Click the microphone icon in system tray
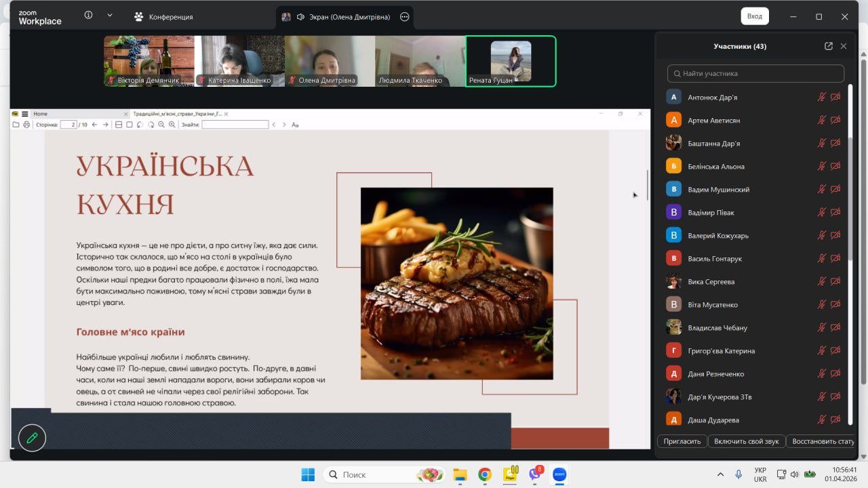This screenshot has width=868, height=488. point(738,474)
